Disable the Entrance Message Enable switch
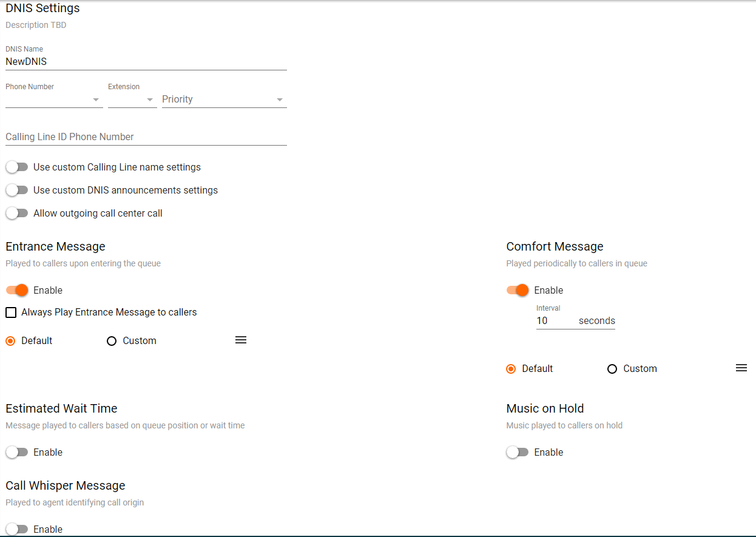 17,290
